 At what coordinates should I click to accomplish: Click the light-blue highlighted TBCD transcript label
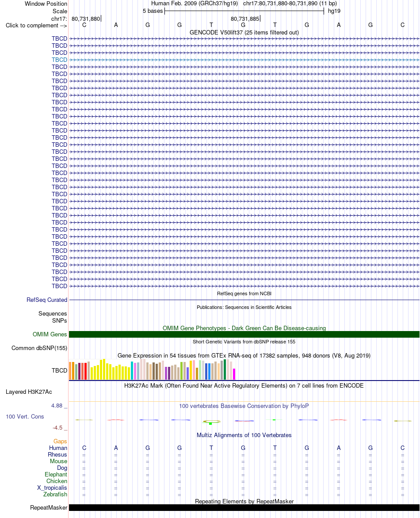(59, 60)
